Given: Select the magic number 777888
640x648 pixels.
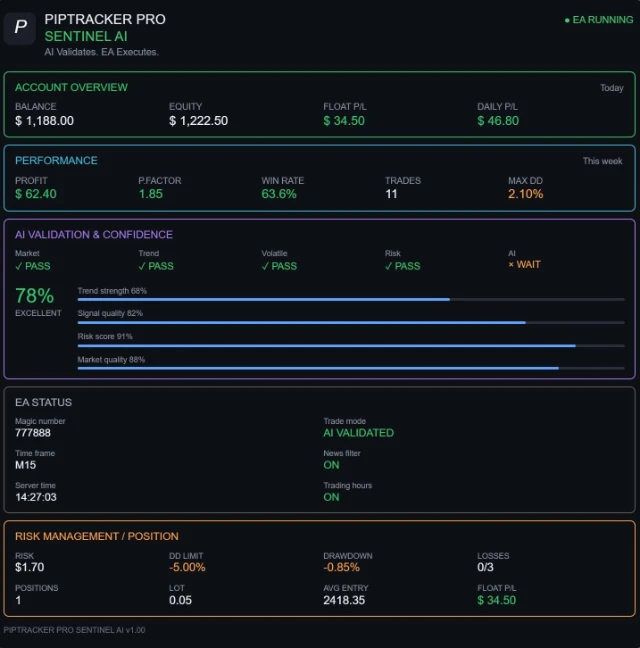Looking at the screenshot, I should click(33, 433).
